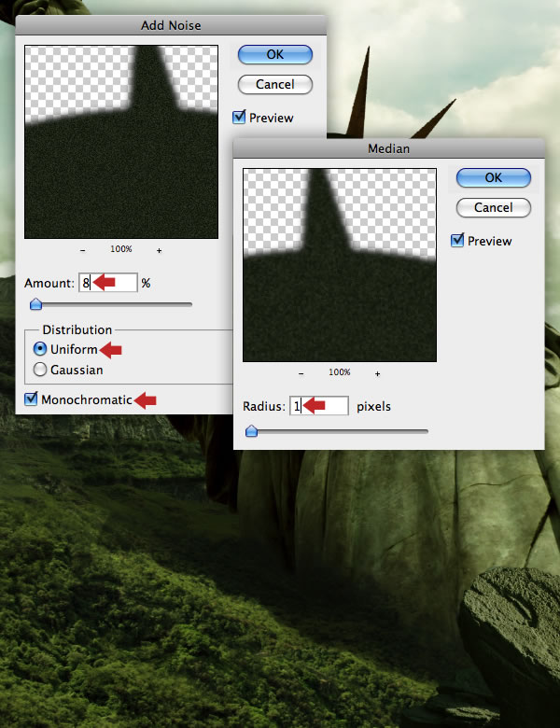Zoom out Add Noise preview with minus
Image resolution: width=560 pixels, height=728 pixels.
(x=83, y=250)
